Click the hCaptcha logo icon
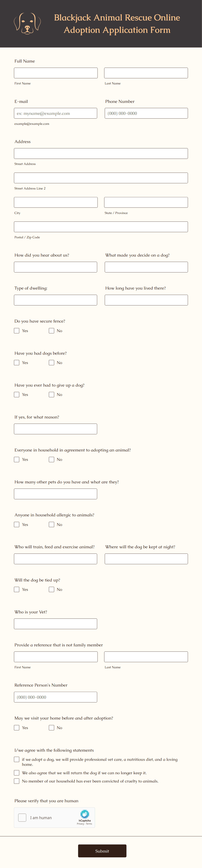 [85, 814]
